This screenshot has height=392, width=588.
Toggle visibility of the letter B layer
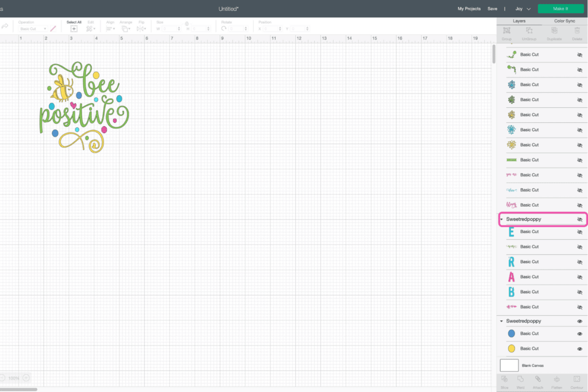(580, 292)
